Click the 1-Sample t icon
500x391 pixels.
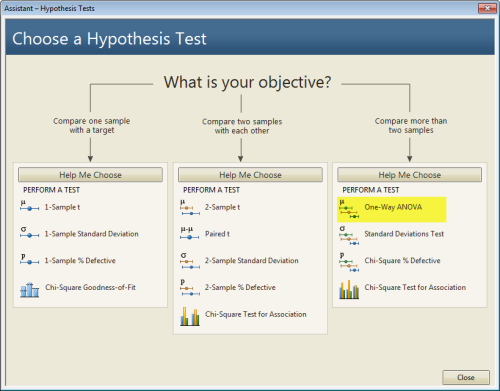(x=29, y=206)
